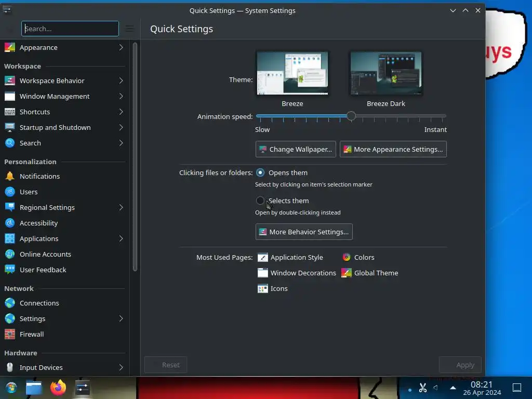This screenshot has height=399, width=532.
Task: Select the 'Selects them' radio button
Action: tap(260, 201)
